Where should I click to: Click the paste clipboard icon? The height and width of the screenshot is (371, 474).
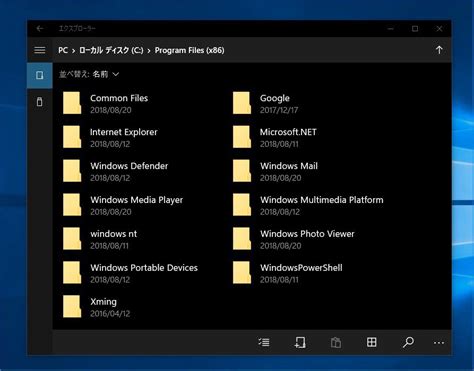tap(336, 342)
